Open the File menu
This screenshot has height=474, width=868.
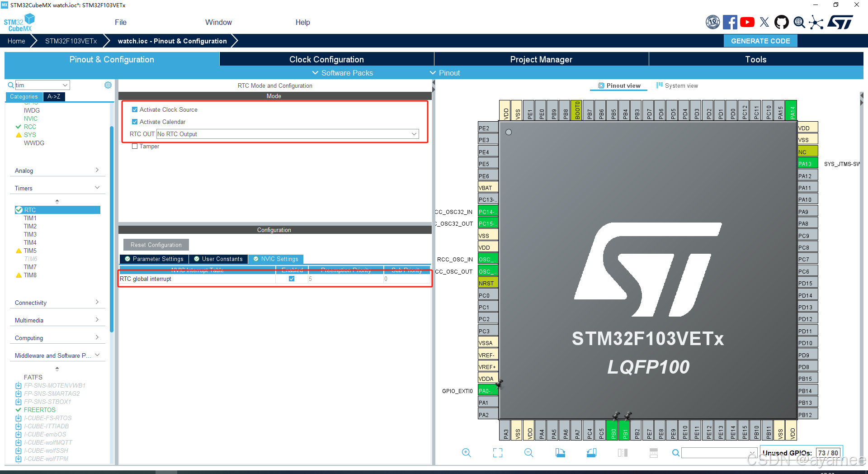[121, 22]
